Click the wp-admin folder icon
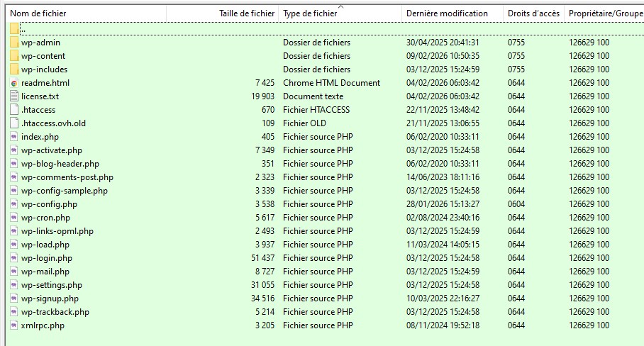 (14, 43)
